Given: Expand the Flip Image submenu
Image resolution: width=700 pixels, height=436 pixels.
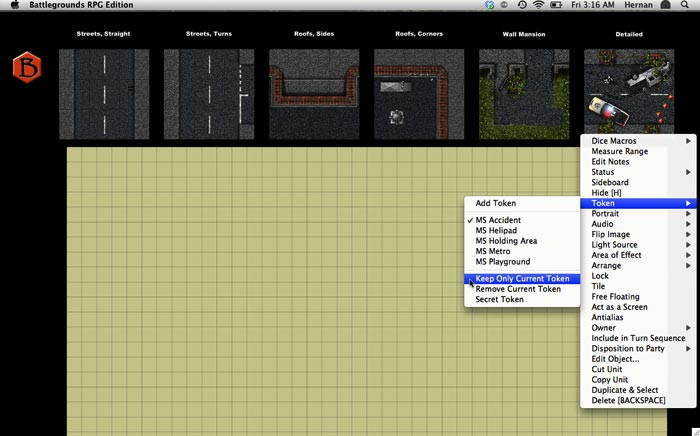Looking at the screenshot, I should point(638,234).
